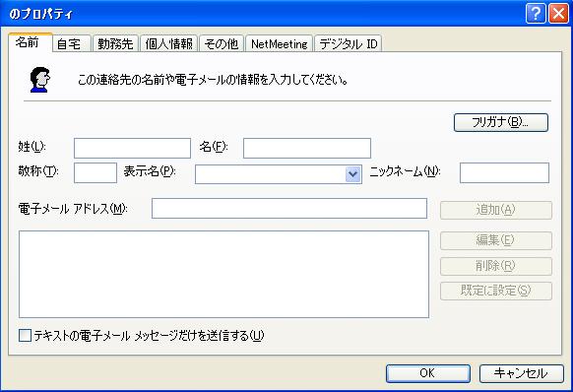Focus the 電子メール アドレス field
The width and height of the screenshot is (573, 392).
pos(289,209)
